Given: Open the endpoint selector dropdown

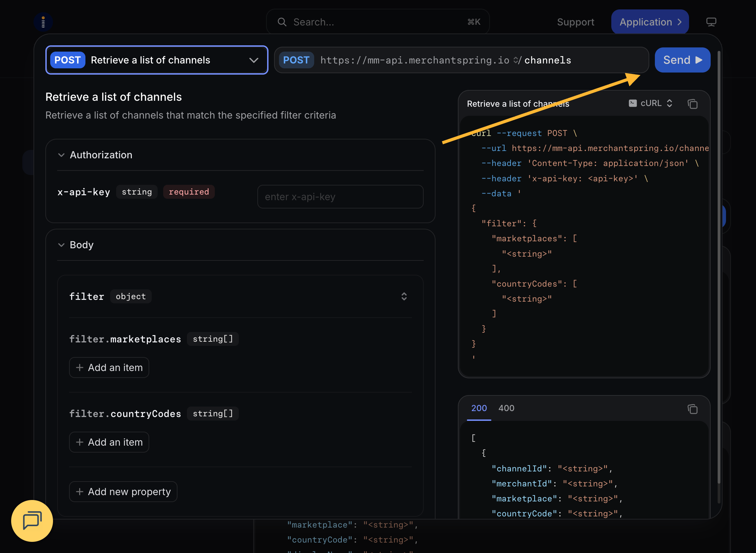Looking at the screenshot, I should (157, 60).
